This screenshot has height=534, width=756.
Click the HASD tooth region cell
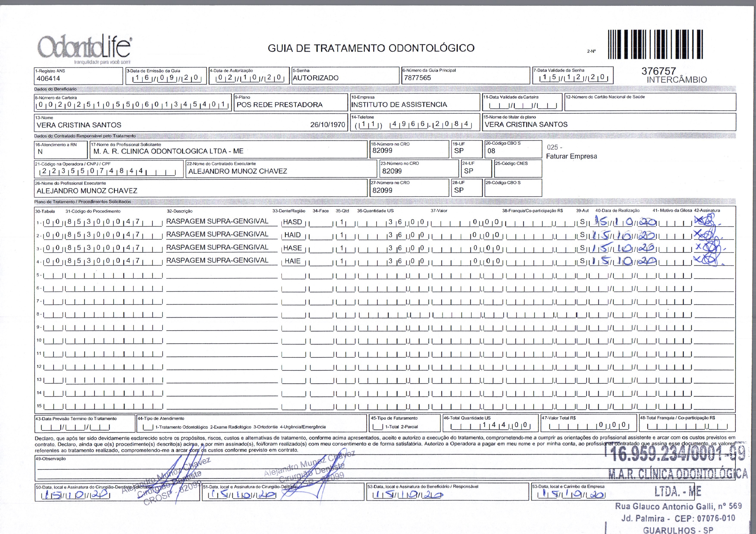(x=293, y=222)
